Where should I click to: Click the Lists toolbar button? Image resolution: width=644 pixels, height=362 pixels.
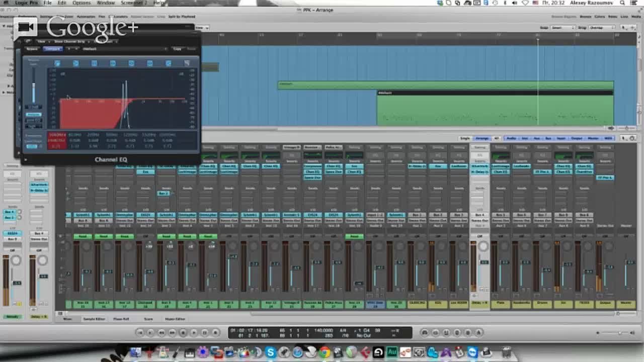click(624, 17)
